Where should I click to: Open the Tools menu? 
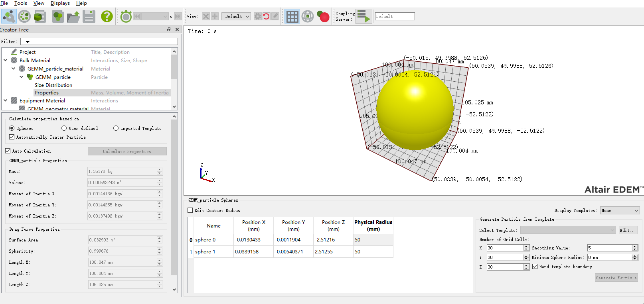pyautogui.click(x=21, y=3)
